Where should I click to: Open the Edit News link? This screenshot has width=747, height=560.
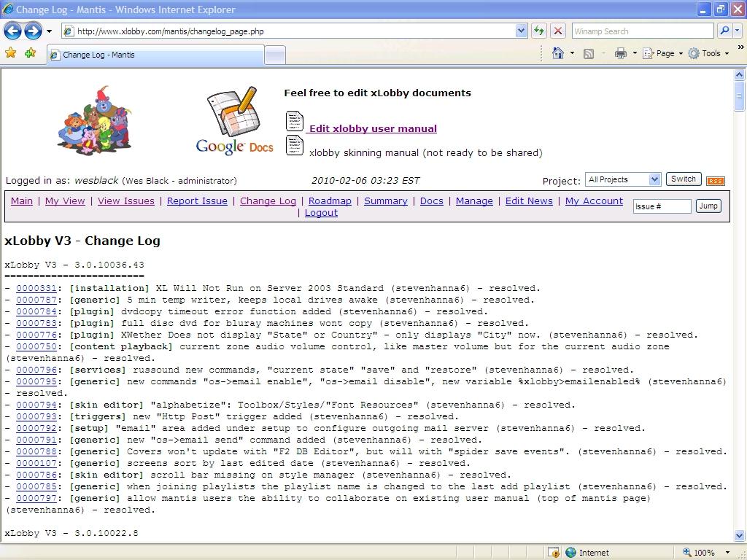pyautogui.click(x=530, y=201)
